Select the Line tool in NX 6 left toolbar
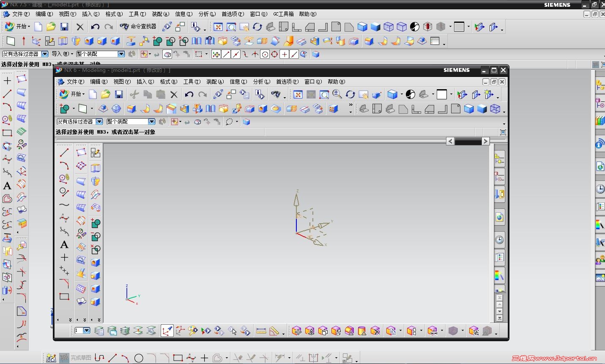 64,152
